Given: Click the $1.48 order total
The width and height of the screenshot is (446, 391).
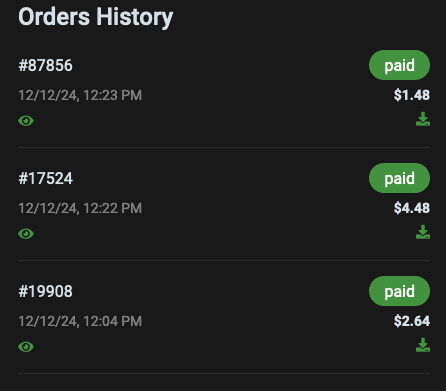Looking at the screenshot, I should click(x=412, y=95).
